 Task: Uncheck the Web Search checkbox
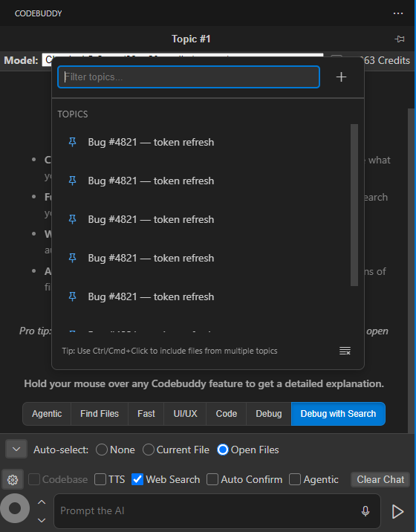(x=137, y=479)
